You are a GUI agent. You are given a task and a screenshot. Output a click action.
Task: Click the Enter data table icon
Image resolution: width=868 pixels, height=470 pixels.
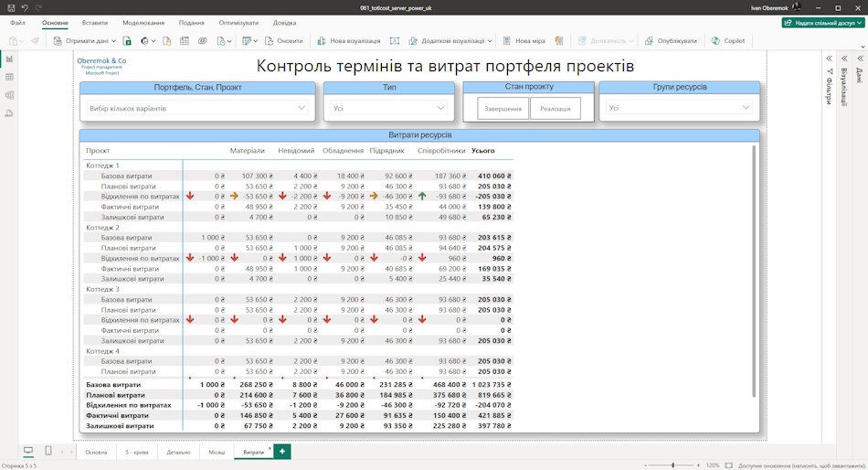click(185, 41)
